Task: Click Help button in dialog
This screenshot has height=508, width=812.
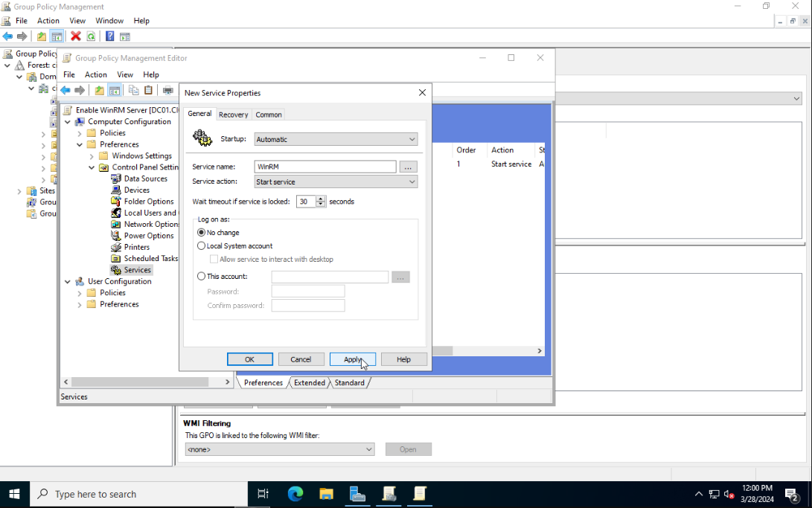Action: [404, 359]
